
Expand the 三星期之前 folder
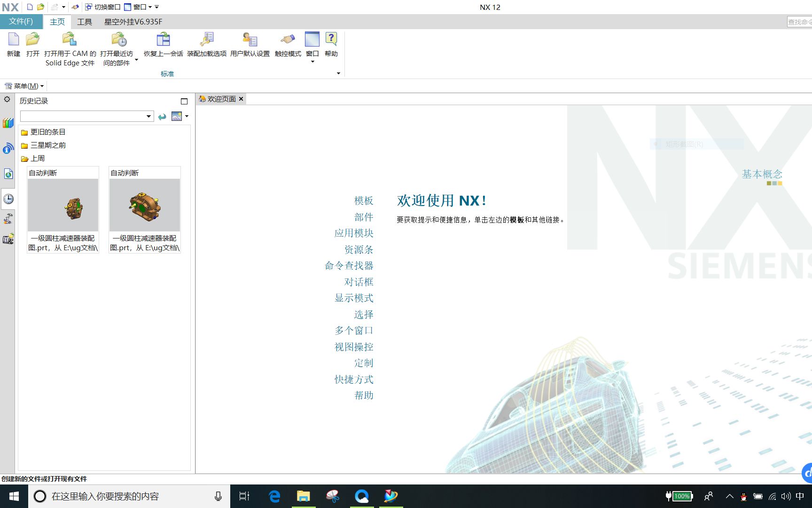coord(24,146)
